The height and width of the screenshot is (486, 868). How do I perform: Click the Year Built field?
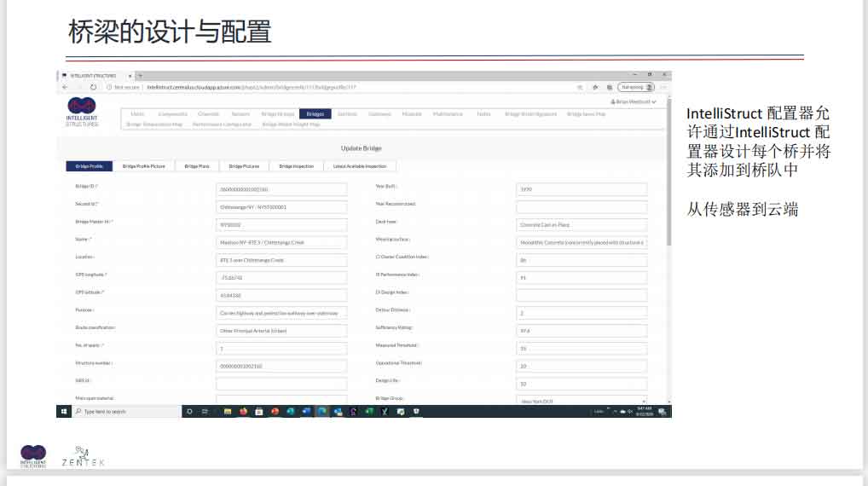pos(582,189)
